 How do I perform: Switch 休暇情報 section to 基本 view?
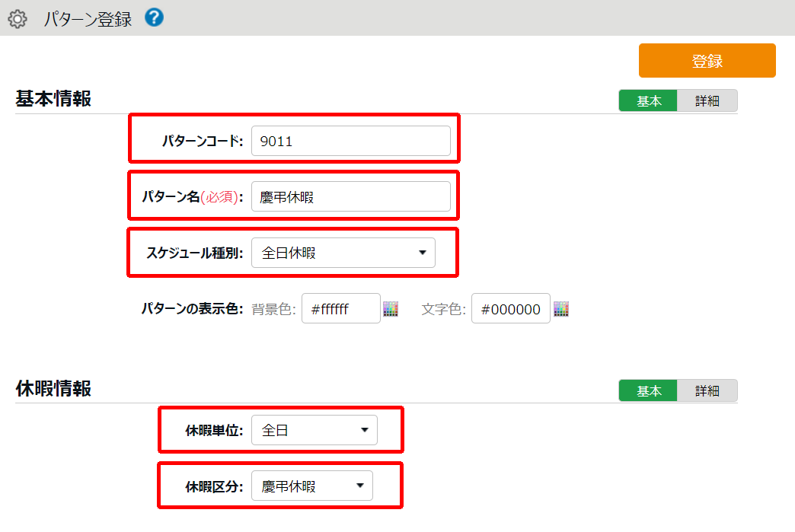pyautogui.click(x=648, y=390)
